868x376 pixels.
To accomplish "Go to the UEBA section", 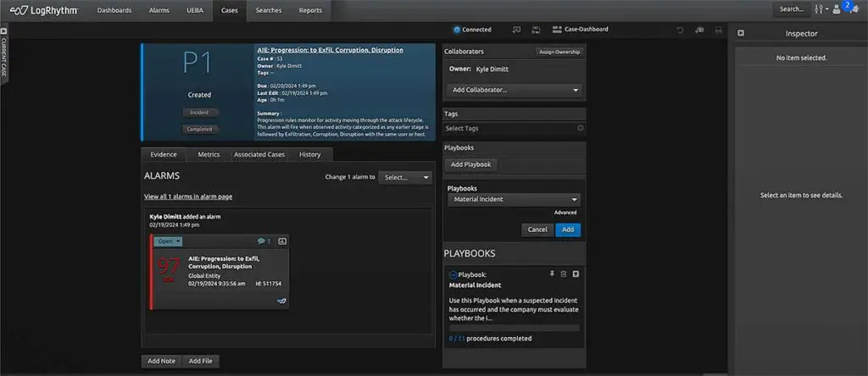I will click(196, 10).
